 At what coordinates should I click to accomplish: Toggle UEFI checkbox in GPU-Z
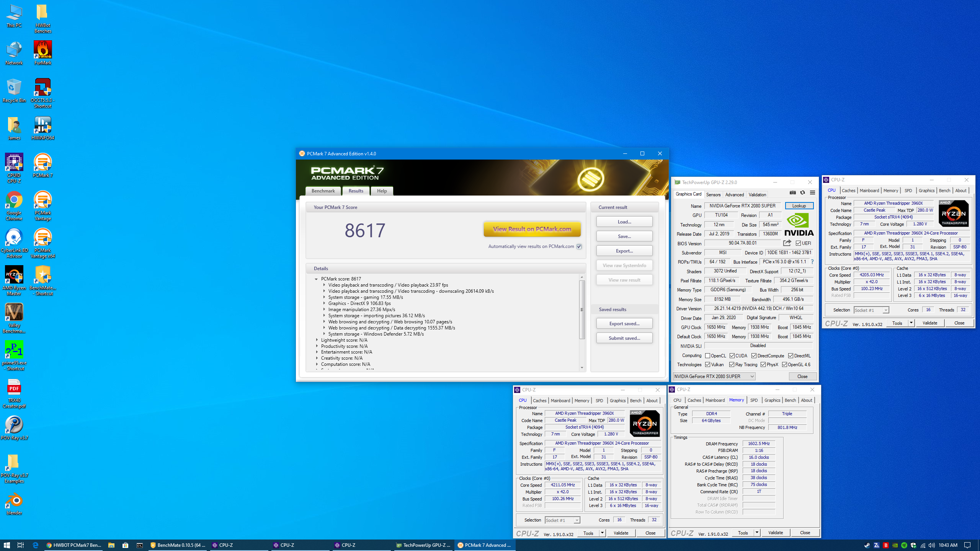point(798,243)
